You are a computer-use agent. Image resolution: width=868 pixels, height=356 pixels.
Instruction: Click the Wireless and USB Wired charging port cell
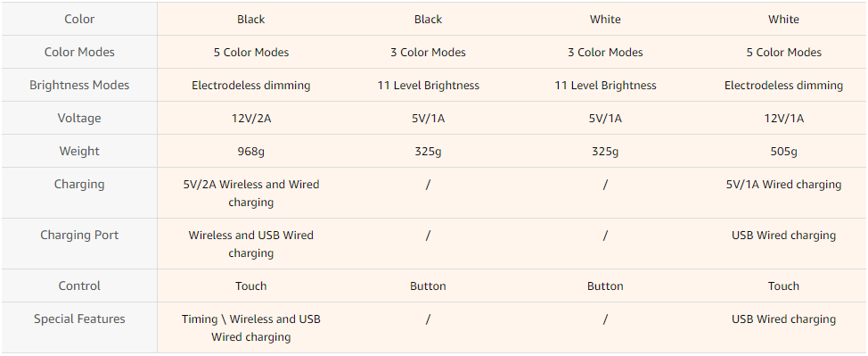tap(250, 244)
